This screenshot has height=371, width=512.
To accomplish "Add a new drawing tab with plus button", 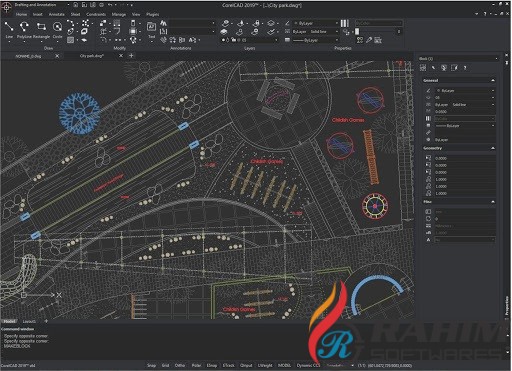I will [131, 56].
